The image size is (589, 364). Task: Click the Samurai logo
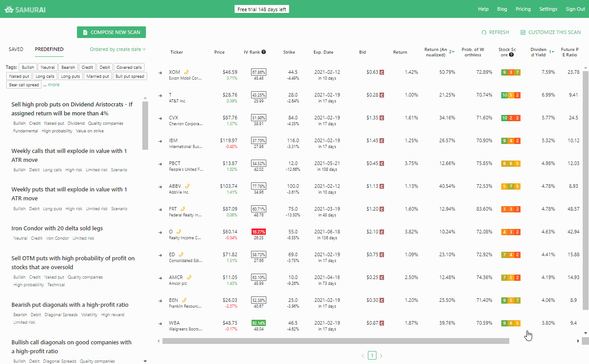tap(26, 9)
